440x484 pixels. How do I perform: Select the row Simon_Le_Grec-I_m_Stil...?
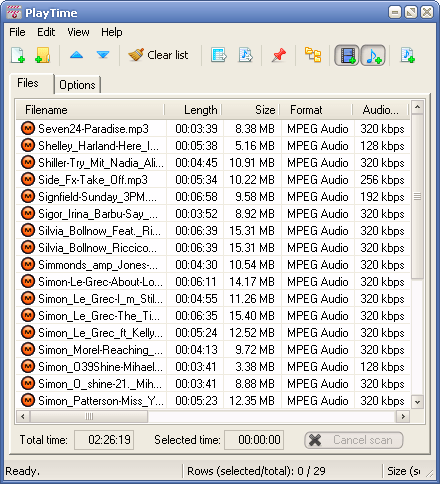pos(213,299)
